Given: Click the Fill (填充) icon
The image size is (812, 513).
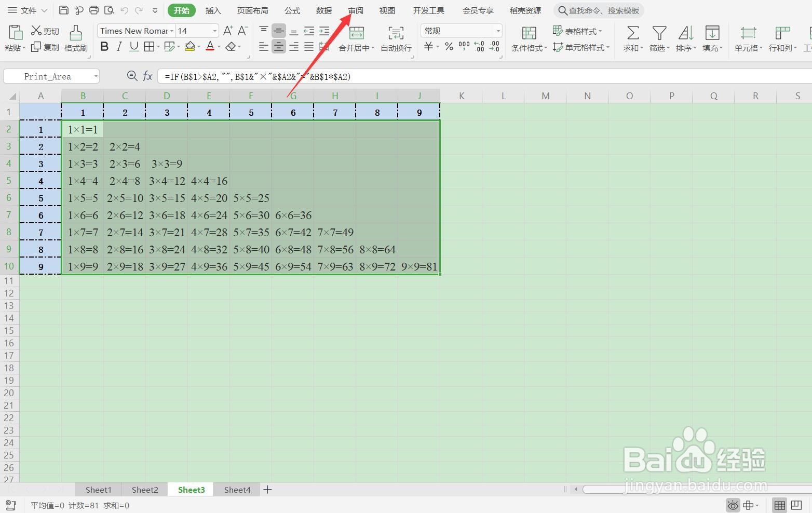Looking at the screenshot, I should pos(712,33).
